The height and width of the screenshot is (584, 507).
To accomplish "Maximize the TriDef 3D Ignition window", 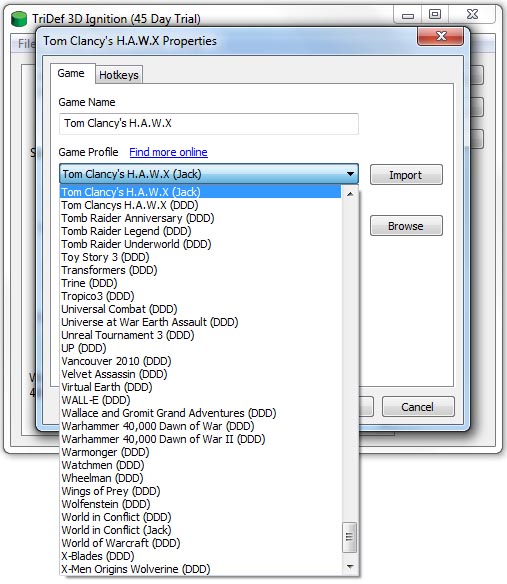I will click(435, 15).
